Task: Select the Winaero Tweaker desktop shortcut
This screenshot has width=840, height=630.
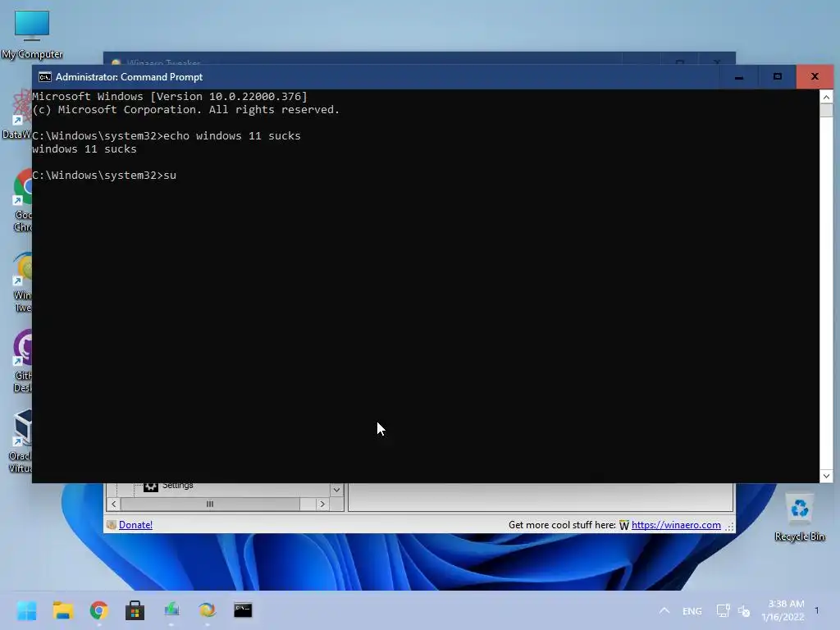Action: click(22, 282)
